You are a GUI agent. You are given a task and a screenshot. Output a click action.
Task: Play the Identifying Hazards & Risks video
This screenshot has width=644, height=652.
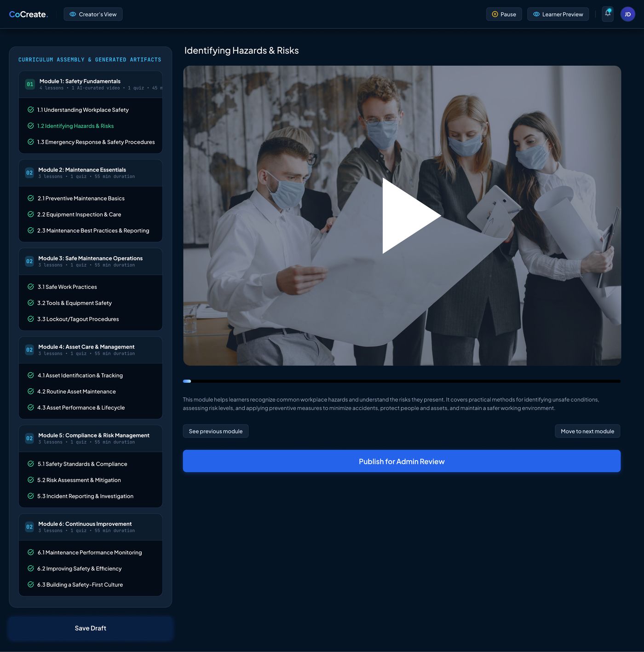coord(411,215)
